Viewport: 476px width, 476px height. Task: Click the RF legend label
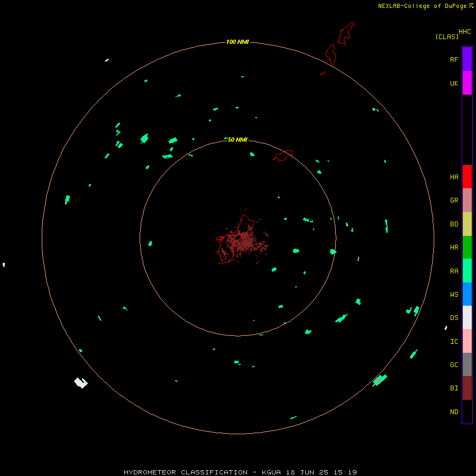[454, 59]
